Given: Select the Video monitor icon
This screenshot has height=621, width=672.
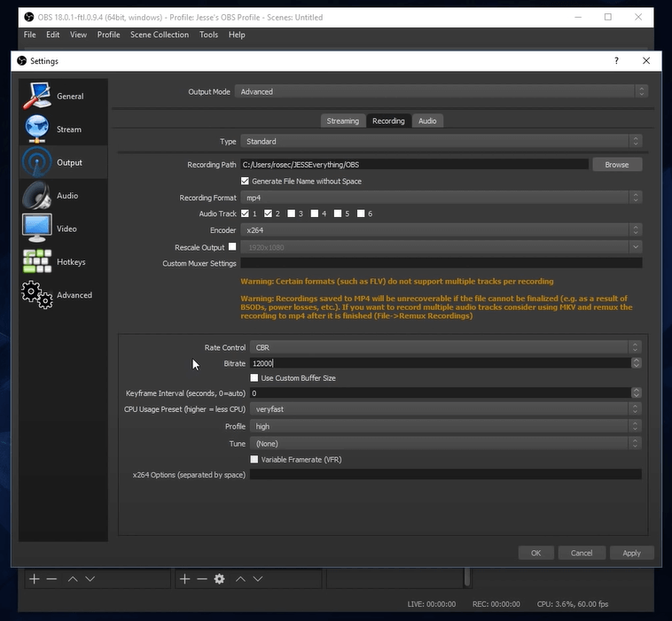Looking at the screenshot, I should tap(37, 229).
